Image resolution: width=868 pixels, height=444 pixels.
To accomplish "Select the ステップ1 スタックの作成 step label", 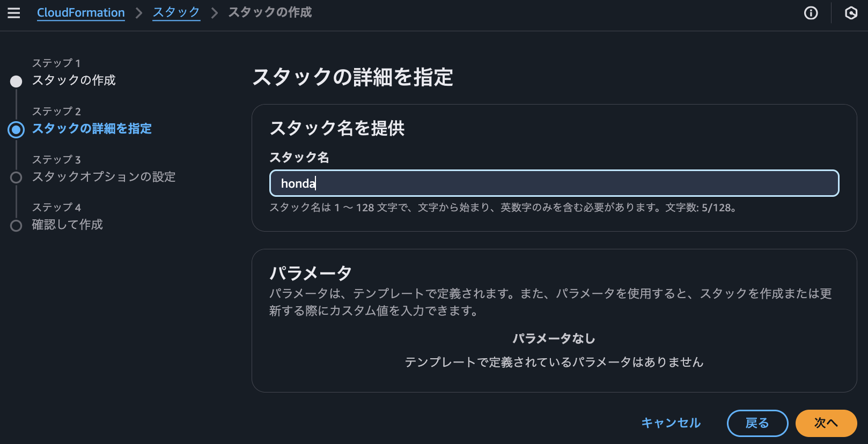I will point(74,80).
